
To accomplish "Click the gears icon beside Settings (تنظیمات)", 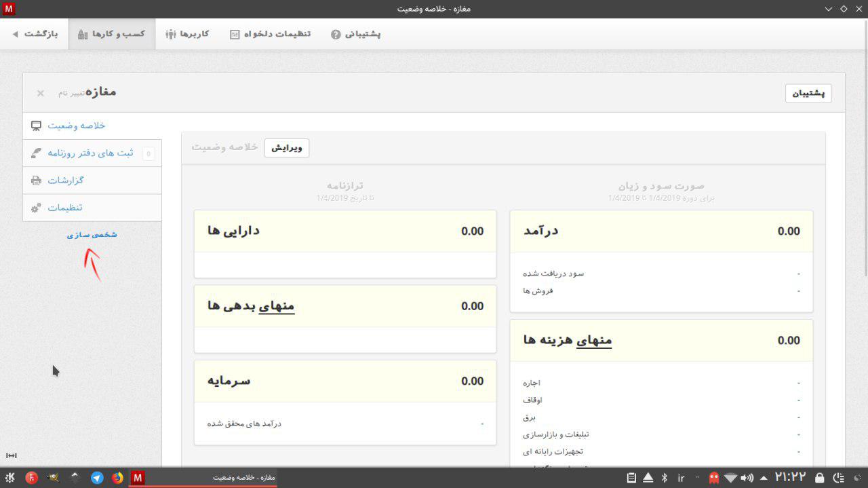I will [x=36, y=208].
